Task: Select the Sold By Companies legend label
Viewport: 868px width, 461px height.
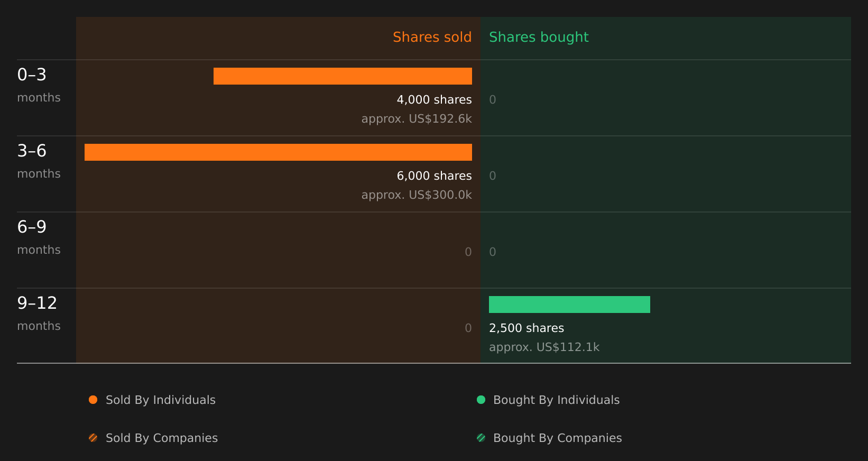Action: tap(162, 438)
